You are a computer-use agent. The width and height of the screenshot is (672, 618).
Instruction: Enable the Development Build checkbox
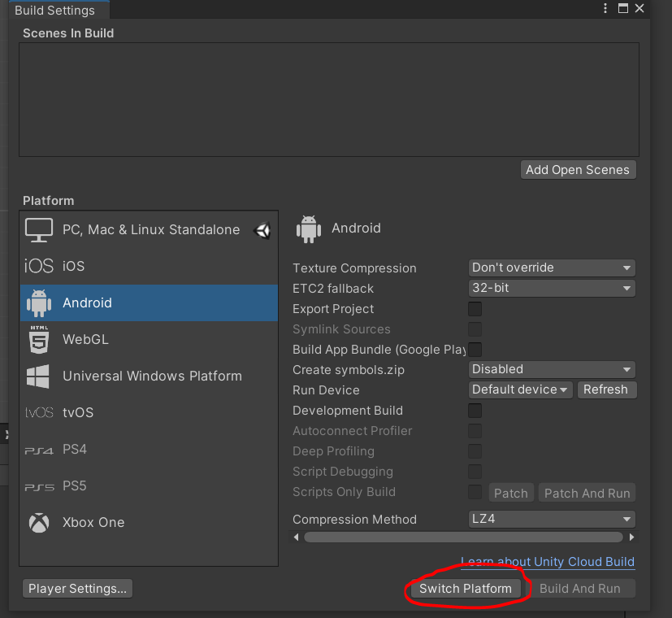[475, 411]
